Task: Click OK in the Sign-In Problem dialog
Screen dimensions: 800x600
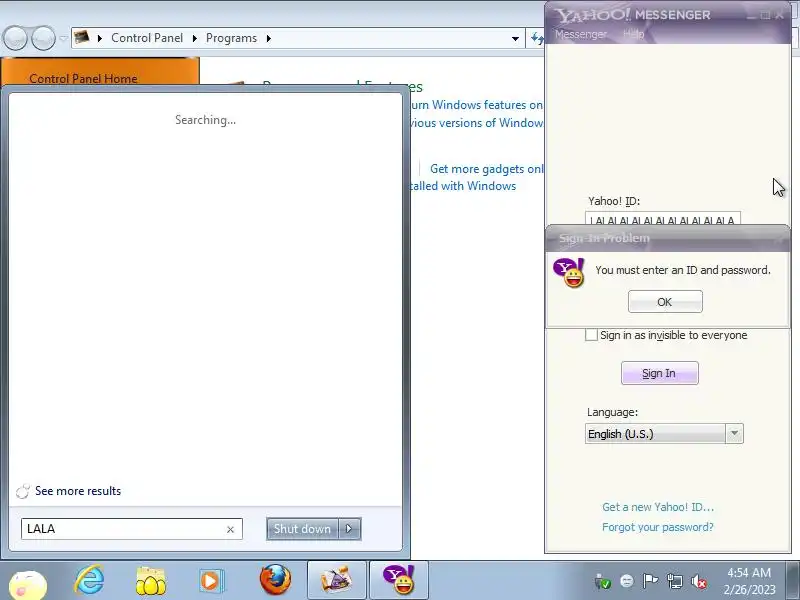Action: pyautogui.click(x=665, y=302)
